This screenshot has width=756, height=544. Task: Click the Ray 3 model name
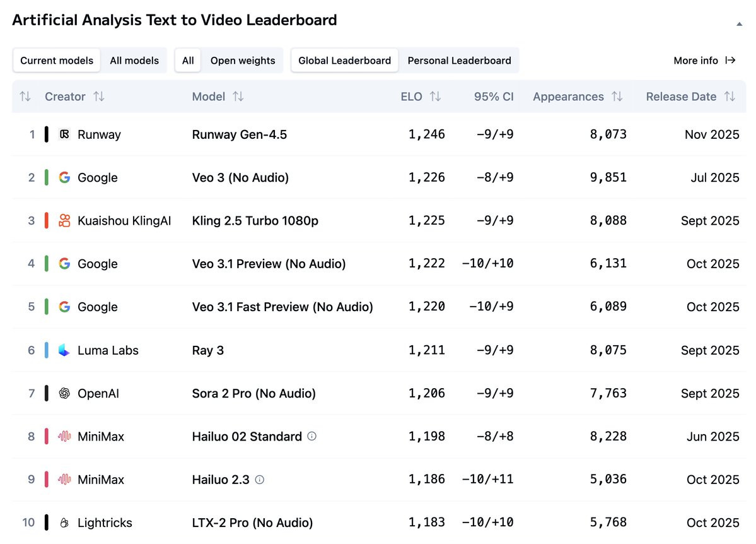click(x=208, y=350)
